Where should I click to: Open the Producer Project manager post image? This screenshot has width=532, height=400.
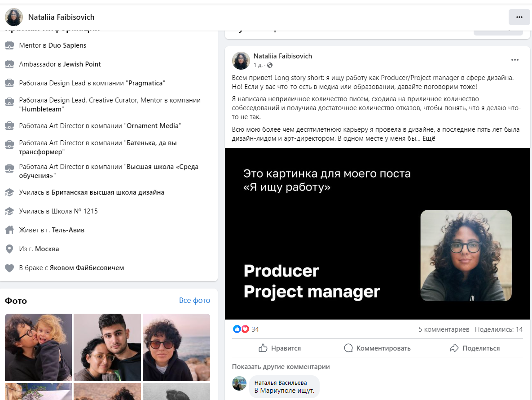point(377,234)
